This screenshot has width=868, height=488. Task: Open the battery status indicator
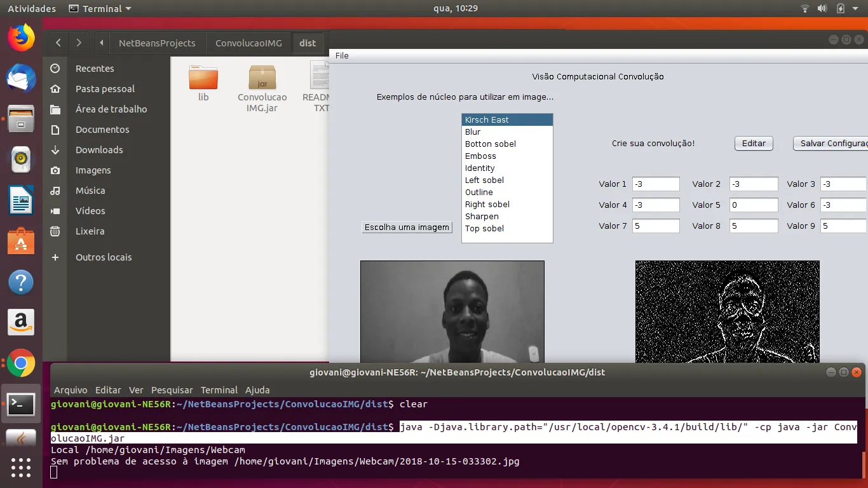point(841,8)
